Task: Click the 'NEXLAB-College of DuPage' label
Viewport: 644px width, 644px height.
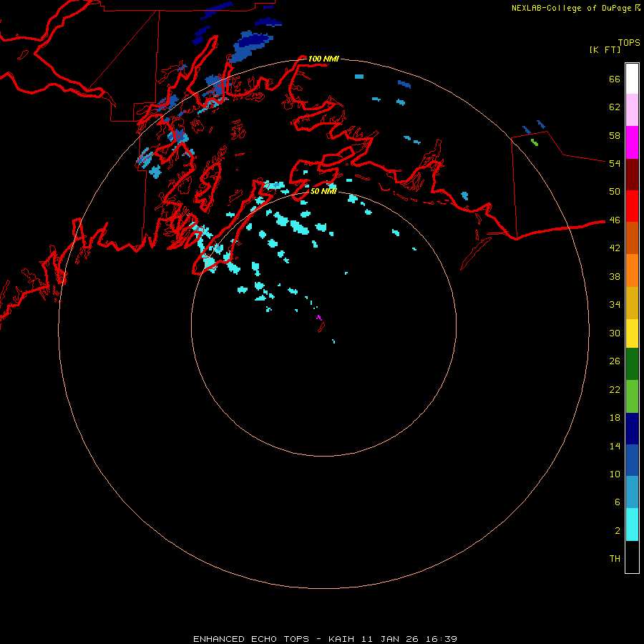Action: [x=572, y=8]
